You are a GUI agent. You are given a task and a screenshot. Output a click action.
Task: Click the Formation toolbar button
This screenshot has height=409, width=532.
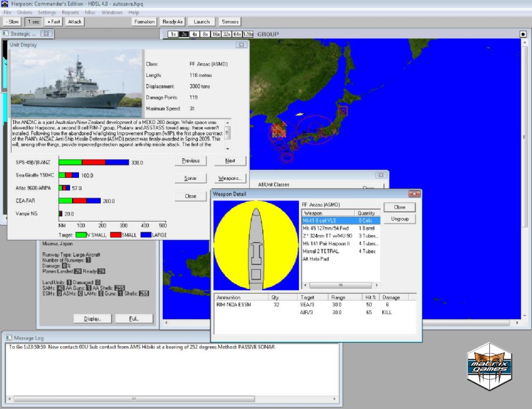point(144,22)
